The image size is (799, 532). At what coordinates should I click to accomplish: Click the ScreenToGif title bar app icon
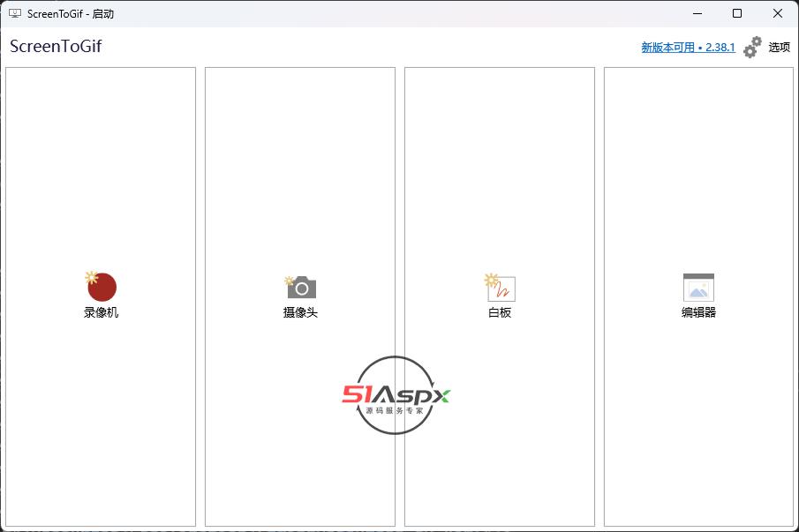(15, 14)
